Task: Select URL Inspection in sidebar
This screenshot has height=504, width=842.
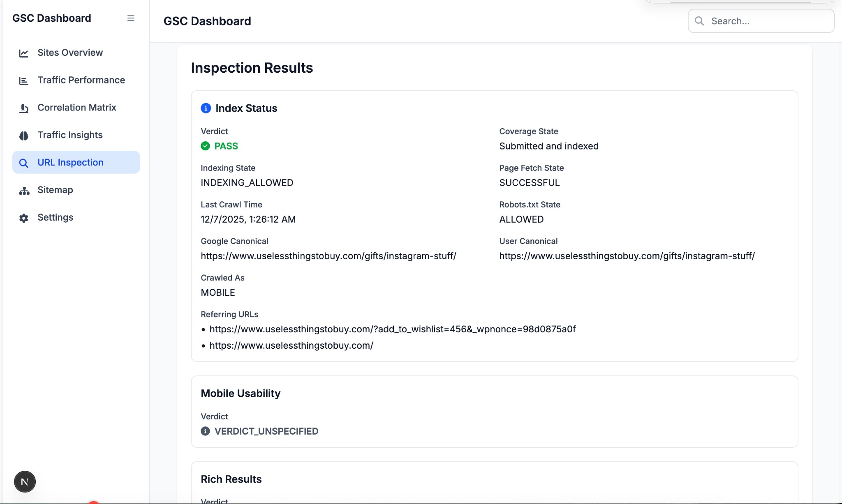Action: click(x=76, y=162)
